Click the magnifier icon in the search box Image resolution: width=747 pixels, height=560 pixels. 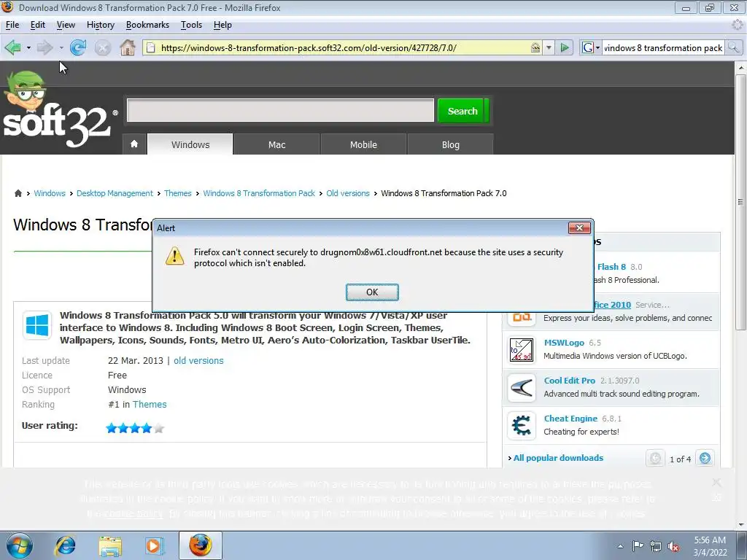click(x=734, y=47)
